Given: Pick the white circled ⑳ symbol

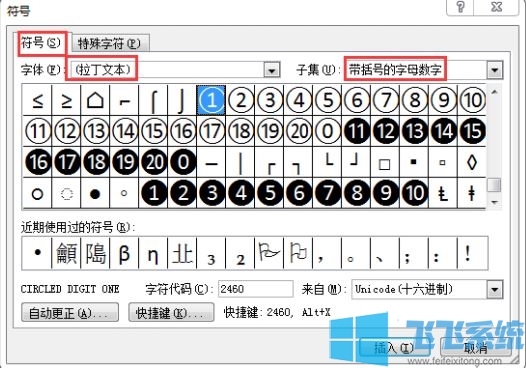Looking at the screenshot, I should point(298,131).
